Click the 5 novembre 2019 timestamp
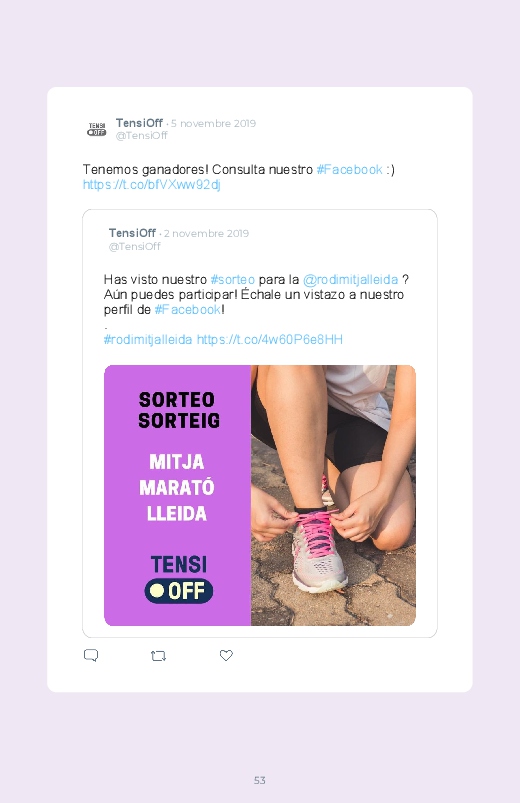The image size is (520, 803). coord(213,123)
